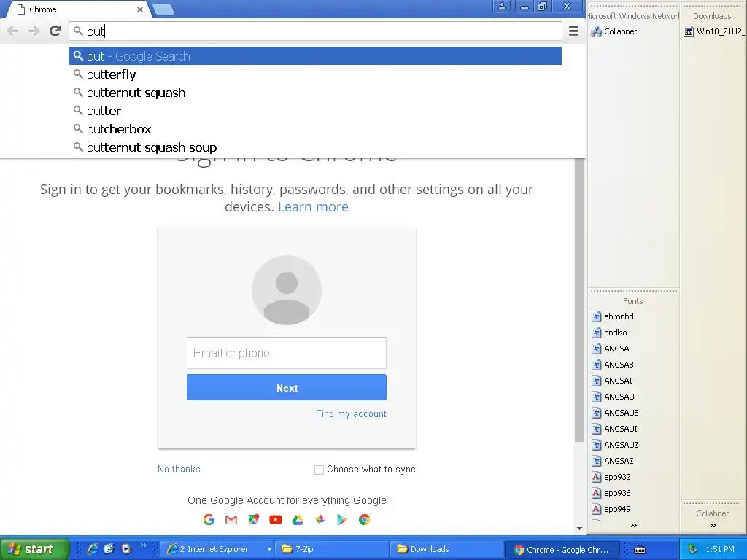The width and height of the screenshot is (747, 560).
Task: Check the 'Choose what to sync' checkbox
Action: click(320, 470)
